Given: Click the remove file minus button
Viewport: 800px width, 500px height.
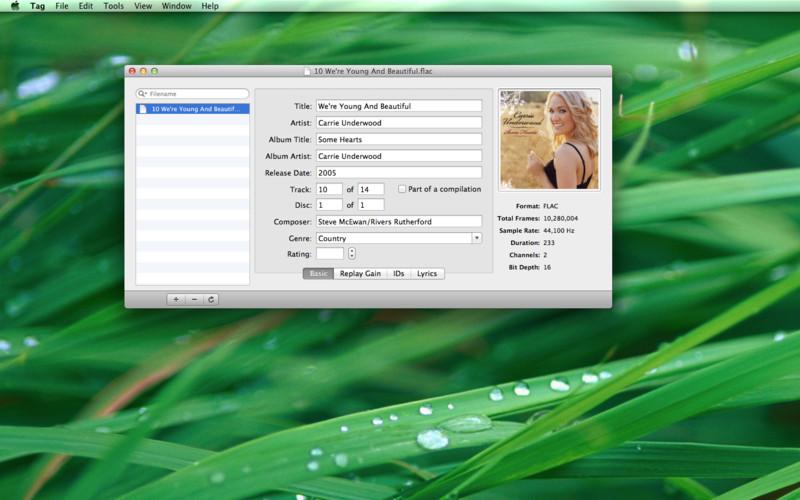Looking at the screenshot, I should (x=194, y=299).
